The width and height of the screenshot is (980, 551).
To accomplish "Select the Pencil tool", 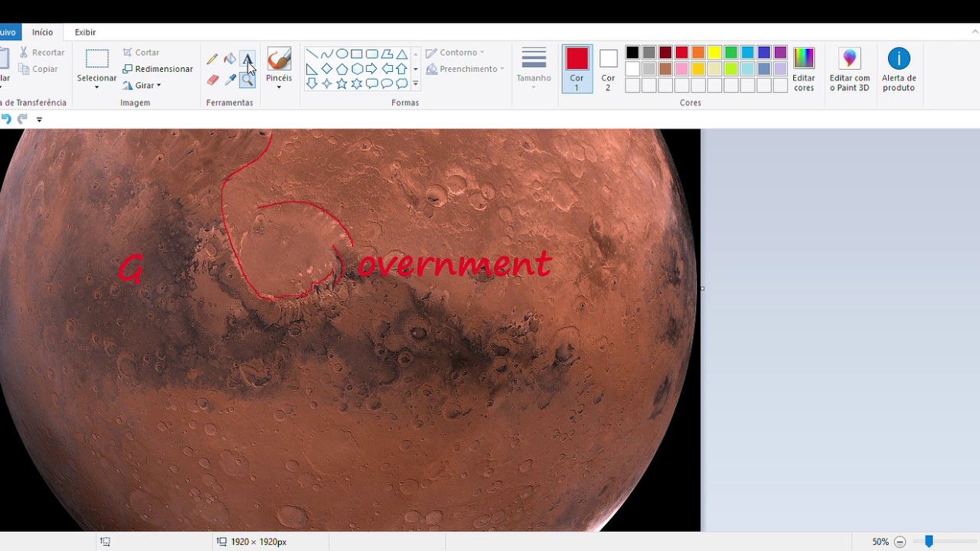I will 212,60.
